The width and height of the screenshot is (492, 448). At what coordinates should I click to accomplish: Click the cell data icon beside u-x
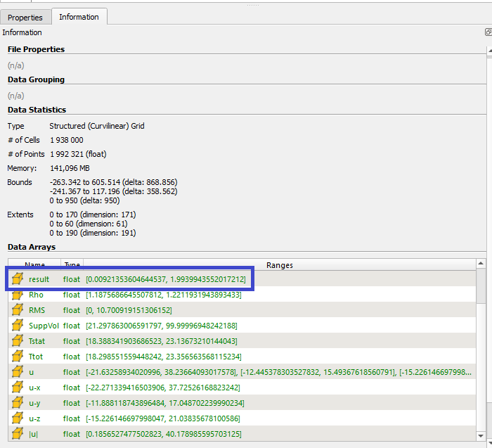coord(18,388)
